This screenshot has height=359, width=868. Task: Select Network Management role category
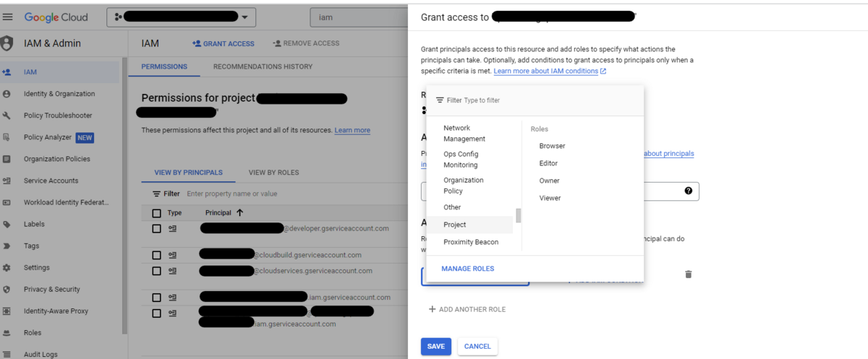(x=469, y=133)
